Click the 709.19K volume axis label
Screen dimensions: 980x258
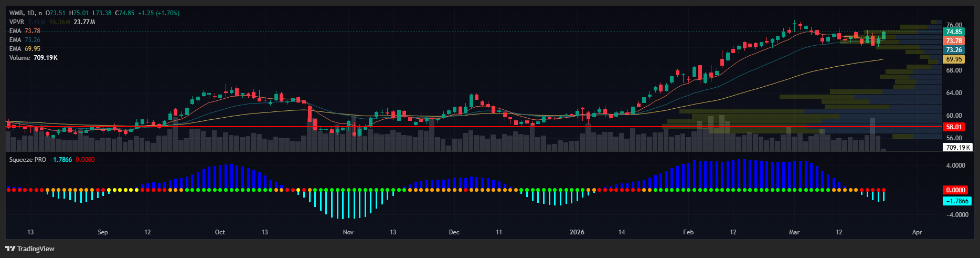pos(958,148)
